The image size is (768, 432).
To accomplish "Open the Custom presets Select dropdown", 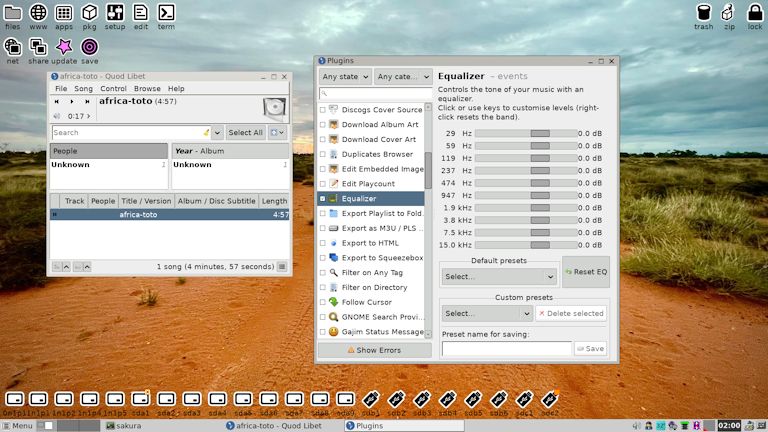I will point(487,313).
